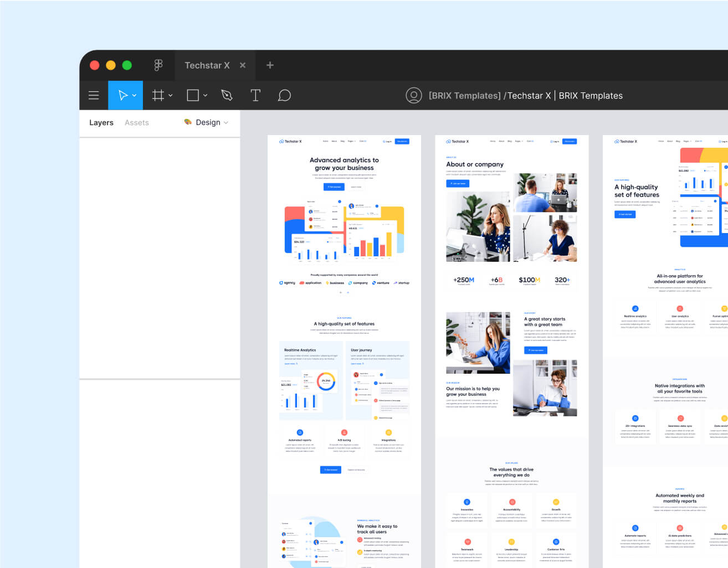Open the account avatar in the toolbar
This screenshot has width=728, height=568.
[x=414, y=95]
